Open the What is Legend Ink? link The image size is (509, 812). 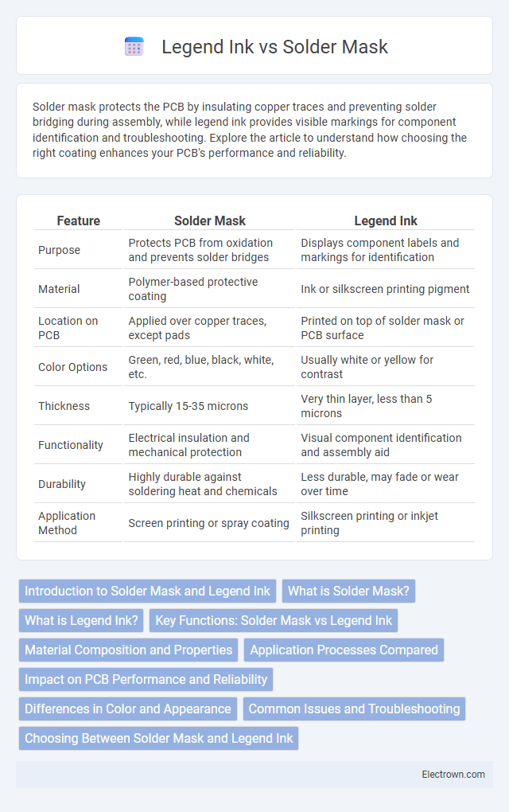(x=81, y=620)
